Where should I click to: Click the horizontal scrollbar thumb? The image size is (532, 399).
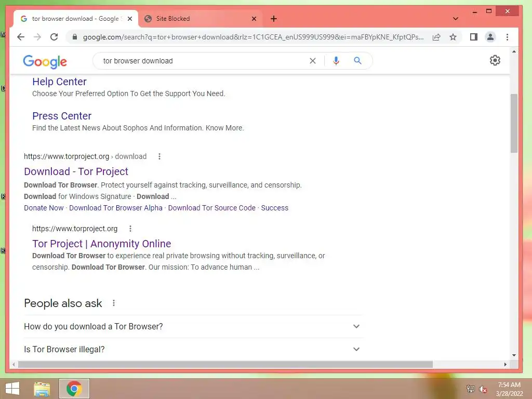225,364
